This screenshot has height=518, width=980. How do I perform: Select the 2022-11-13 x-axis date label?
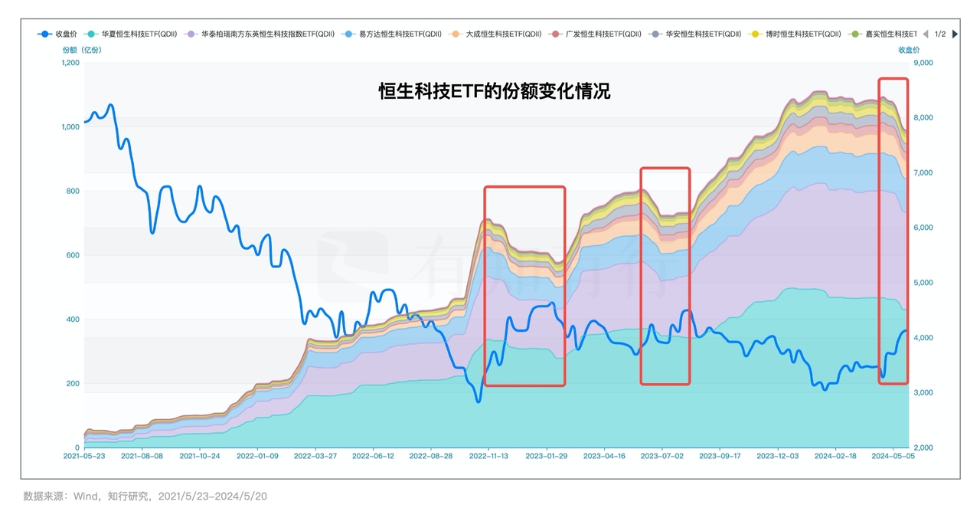(488, 455)
